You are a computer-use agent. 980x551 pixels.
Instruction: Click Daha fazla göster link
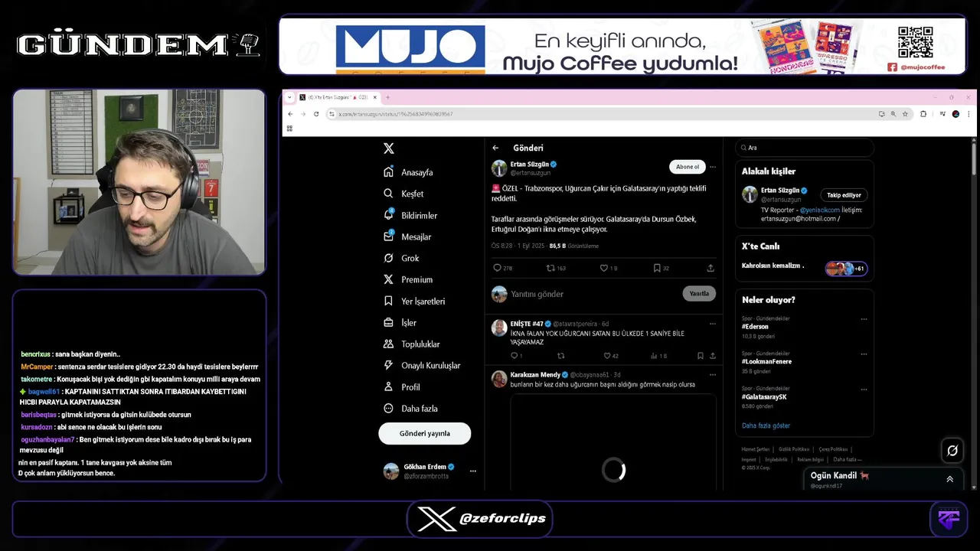(x=766, y=425)
